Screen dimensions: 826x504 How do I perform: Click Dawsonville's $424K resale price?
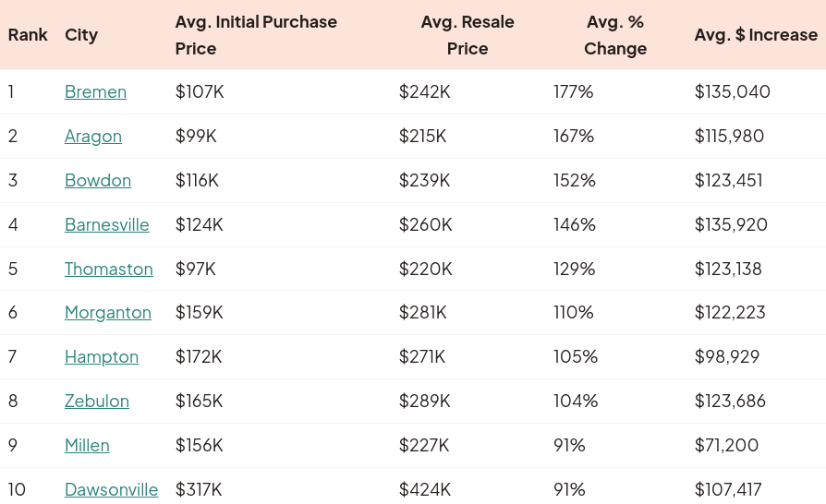point(425,490)
